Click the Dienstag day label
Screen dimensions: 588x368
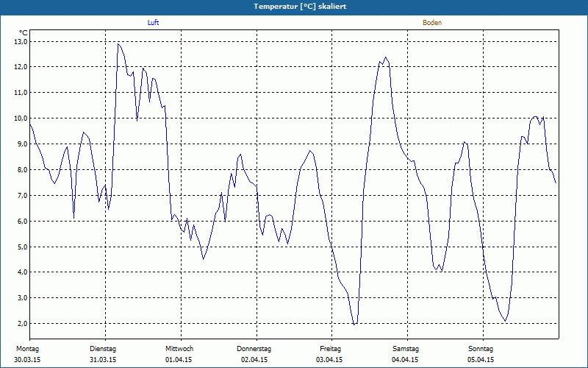coord(103,349)
